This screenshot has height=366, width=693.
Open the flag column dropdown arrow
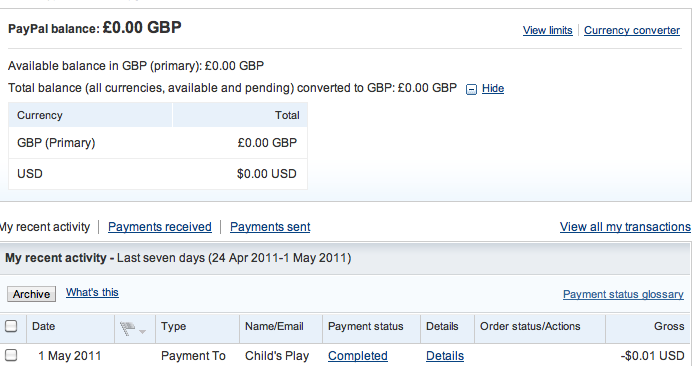[143, 331]
